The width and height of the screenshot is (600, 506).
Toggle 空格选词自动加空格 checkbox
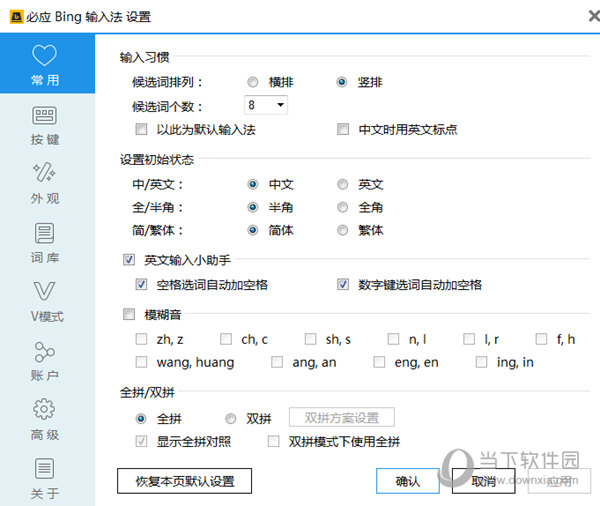pyautogui.click(x=141, y=284)
